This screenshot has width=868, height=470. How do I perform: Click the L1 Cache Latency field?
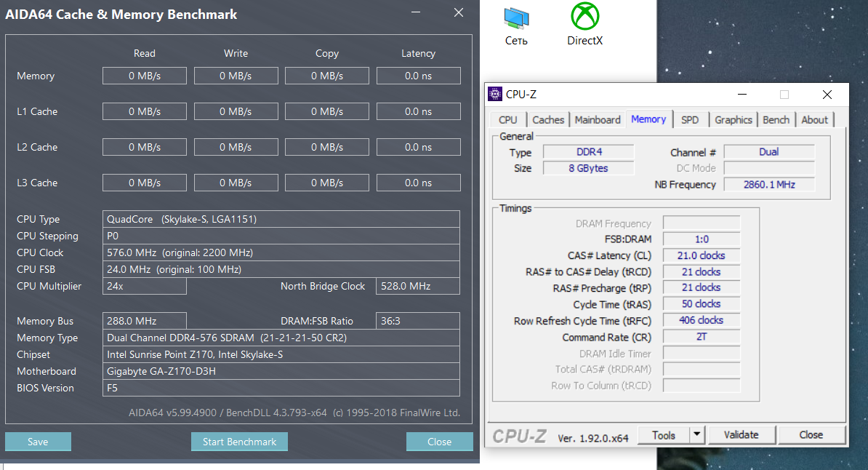tap(419, 111)
